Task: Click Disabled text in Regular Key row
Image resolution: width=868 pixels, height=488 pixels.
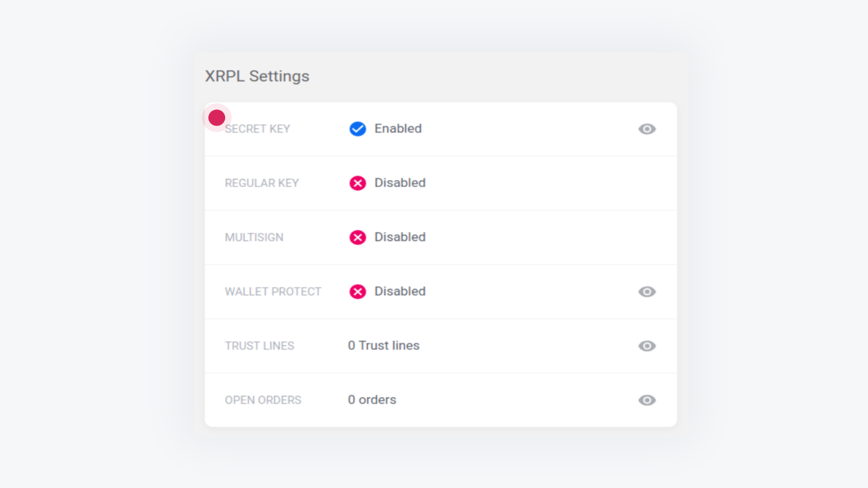Action: coord(400,183)
